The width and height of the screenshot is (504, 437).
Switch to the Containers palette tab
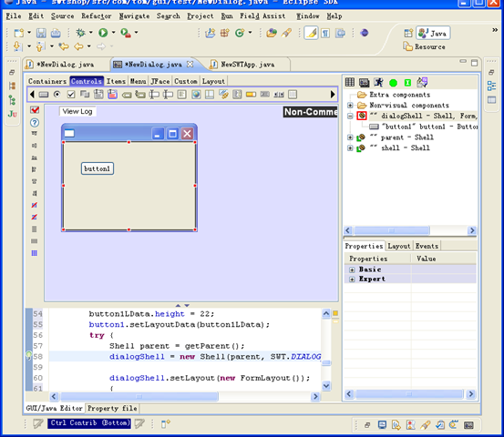click(47, 81)
